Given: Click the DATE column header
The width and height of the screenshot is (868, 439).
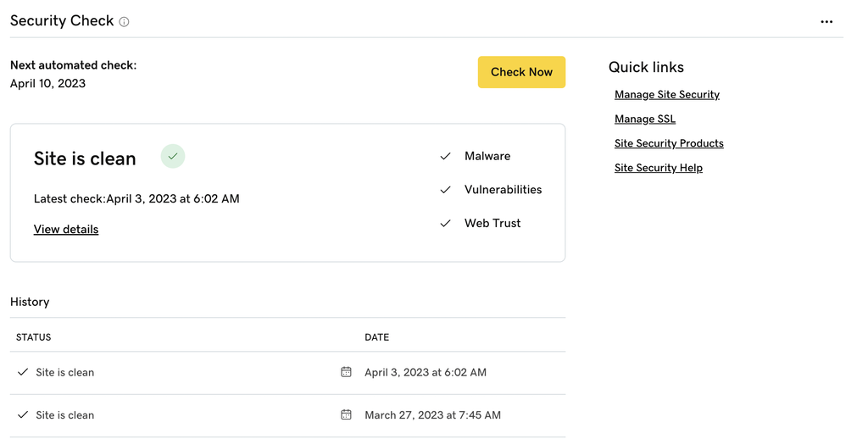Looking at the screenshot, I should click(x=376, y=337).
